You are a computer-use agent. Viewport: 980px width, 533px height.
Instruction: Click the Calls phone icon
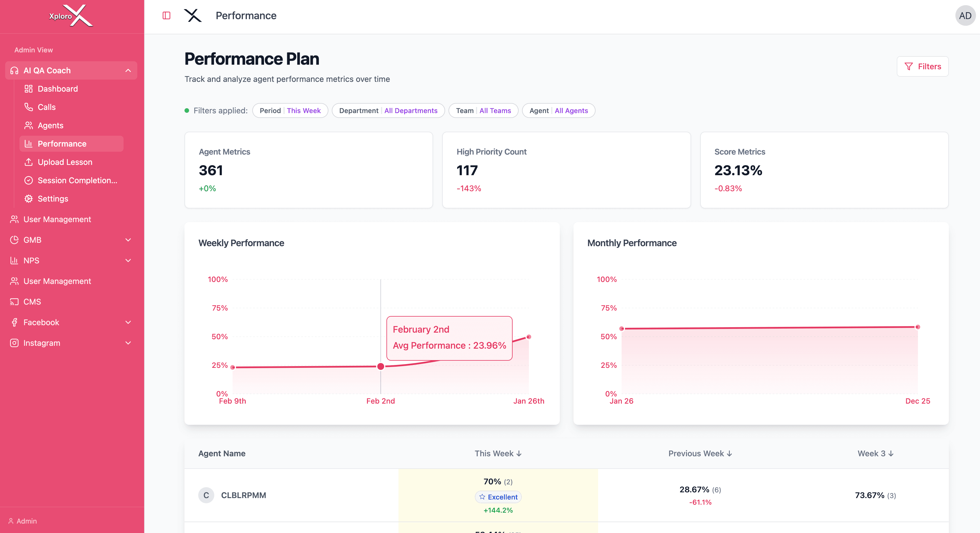pyautogui.click(x=29, y=107)
